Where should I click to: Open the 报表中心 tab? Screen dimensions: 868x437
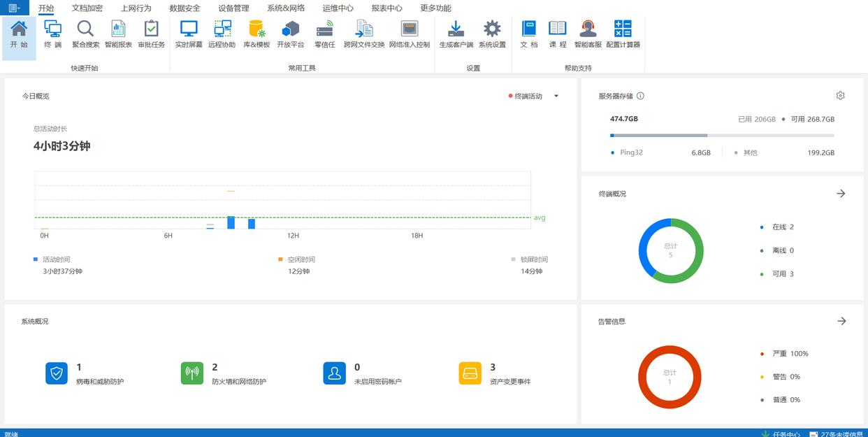click(386, 8)
